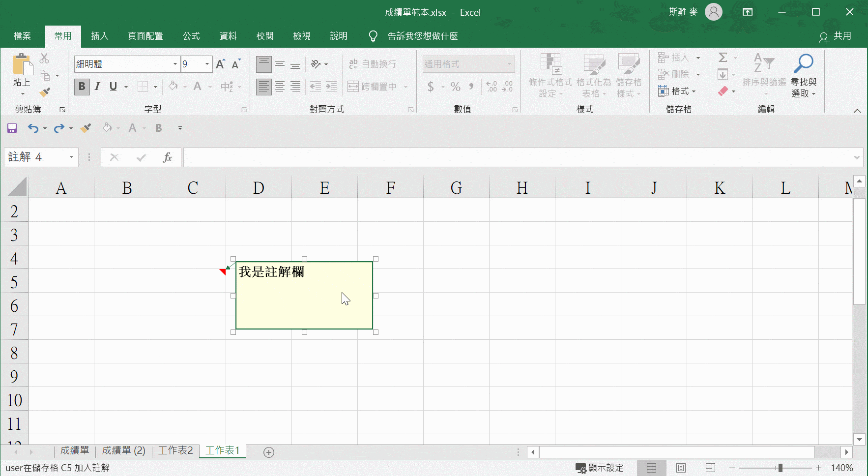Click 告訴我您想做什麼 search field

click(423, 36)
